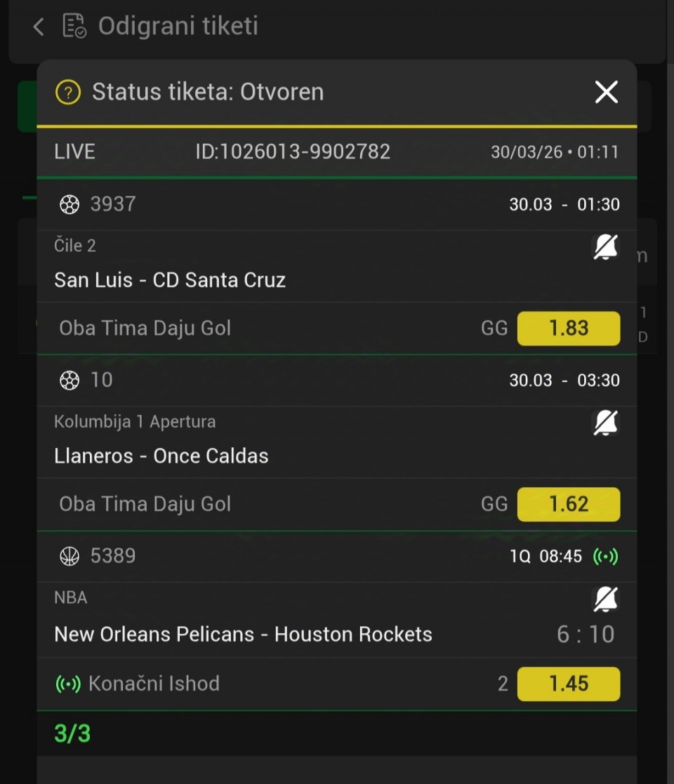674x784 pixels.
Task: Click live signal icon beside Konačni Ishod
Action: point(68,684)
